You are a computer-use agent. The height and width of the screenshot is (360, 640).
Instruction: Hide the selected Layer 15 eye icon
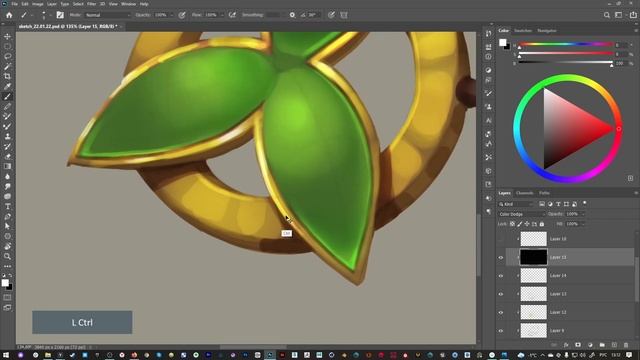point(501,258)
